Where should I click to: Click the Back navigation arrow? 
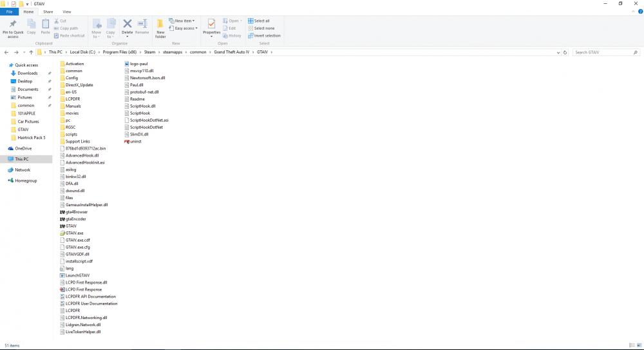6,52
